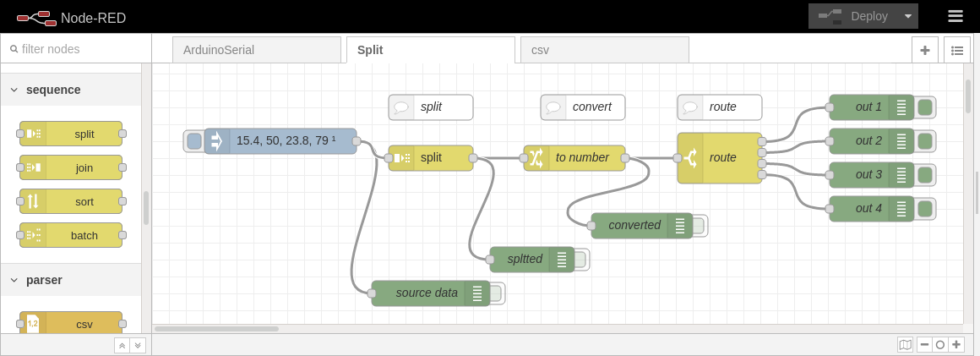The height and width of the screenshot is (356, 980).
Task: Open the list of flows icon
Action: tap(957, 50)
